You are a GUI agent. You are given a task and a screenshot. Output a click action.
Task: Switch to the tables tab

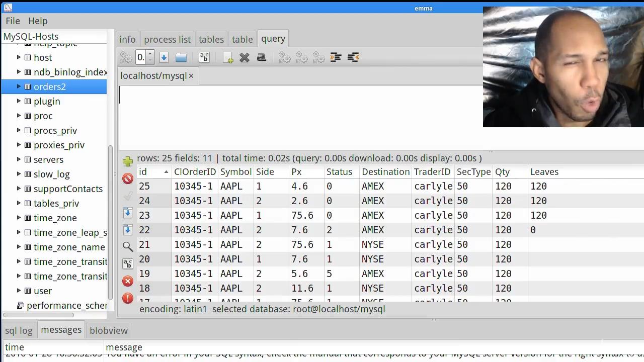point(211,39)
